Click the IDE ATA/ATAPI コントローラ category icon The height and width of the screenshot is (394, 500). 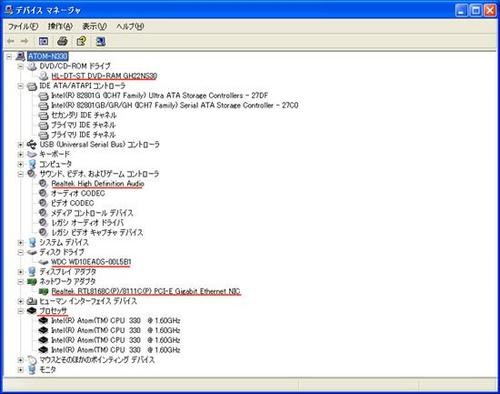coord(32,86)
